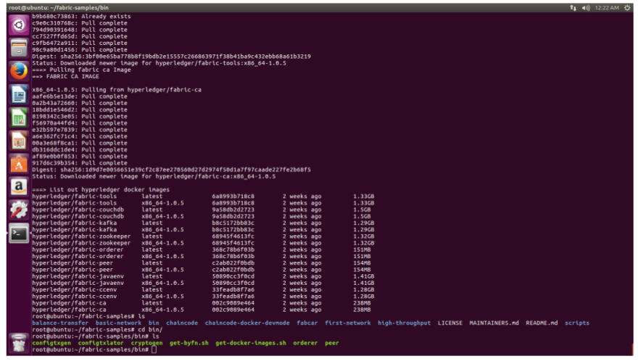Open LibreOffice Calc from the launcher
This screenshot has width=641, height=364.
click(19, 118)
